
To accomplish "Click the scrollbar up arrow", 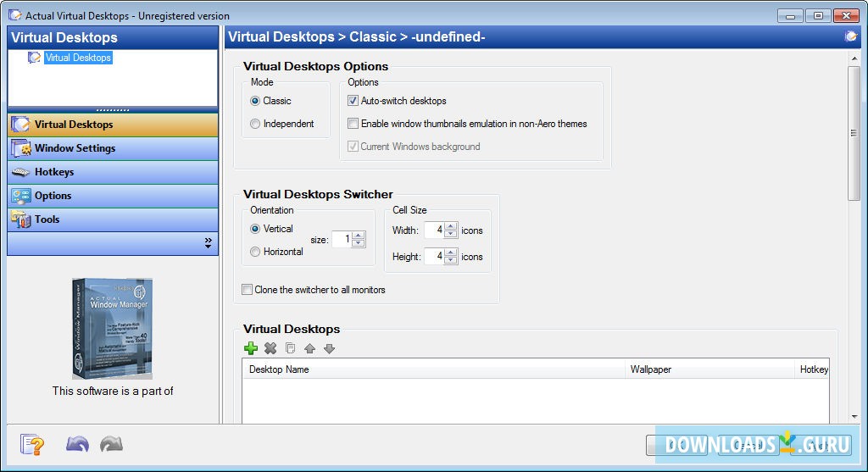I will tap(854, 58).
